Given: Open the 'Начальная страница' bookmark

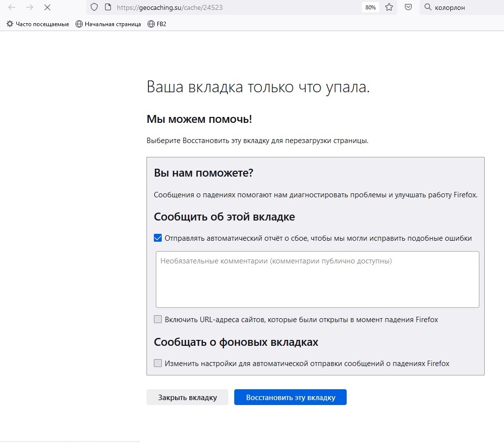Looking at the screenshot, I should click(108, 24).
